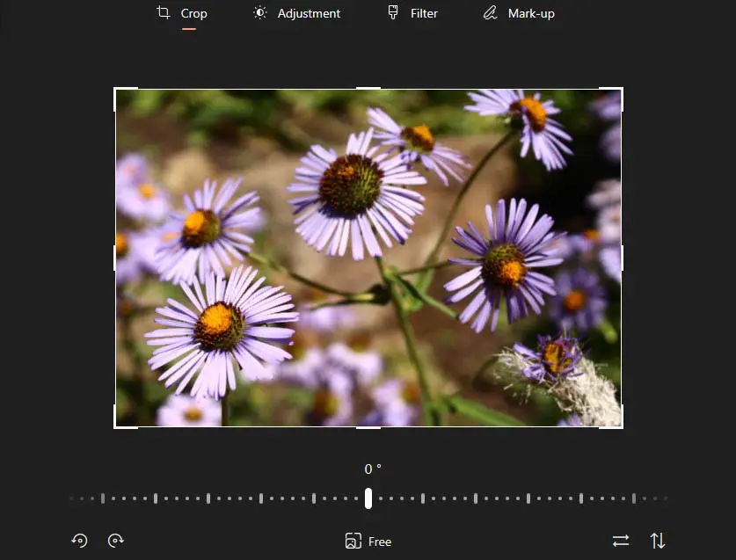This screenshot has height=560, width=736.
Task: Click the bottom edge middle crop handle
Action: pos(368,427)
